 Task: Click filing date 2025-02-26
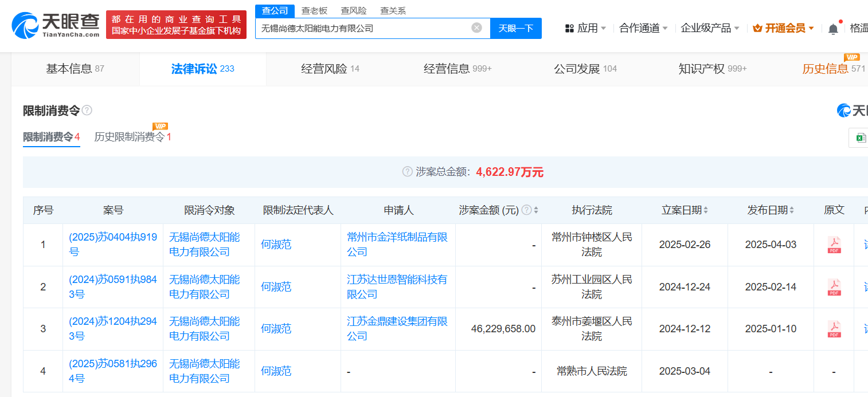685,245
